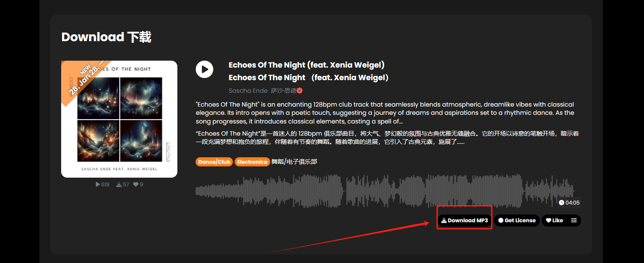Select the Electronica genre tag
The image size is (644, 263).
pyautogui.click(x=252, y=162)
